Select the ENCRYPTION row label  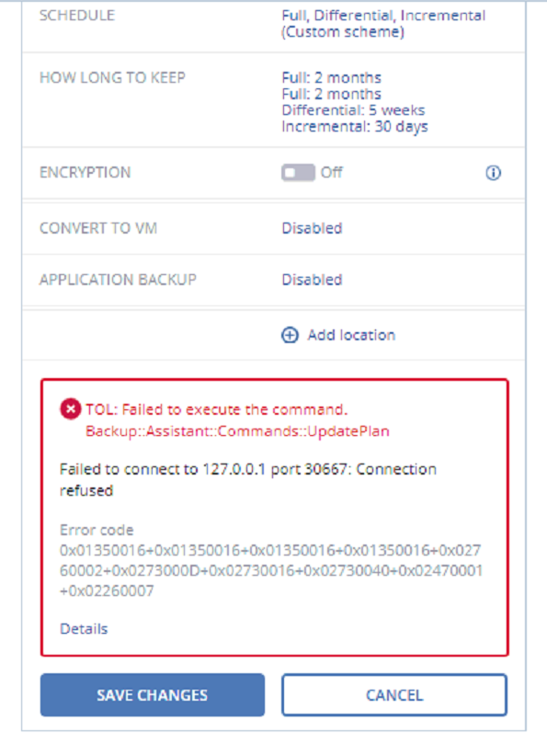point(85,173)
